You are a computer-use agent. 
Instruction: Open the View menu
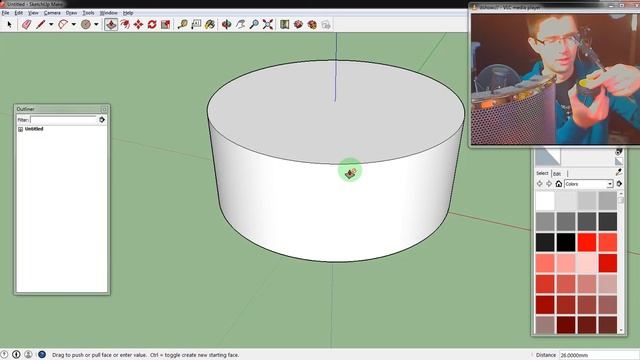point(33,13)
